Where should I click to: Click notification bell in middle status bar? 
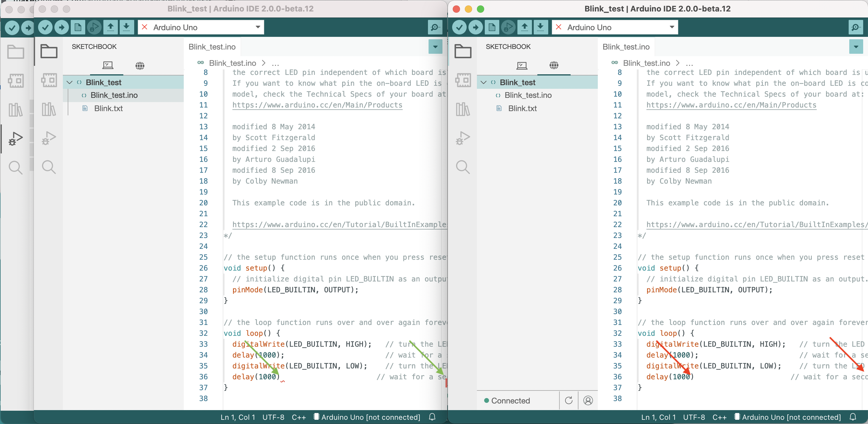432,417
